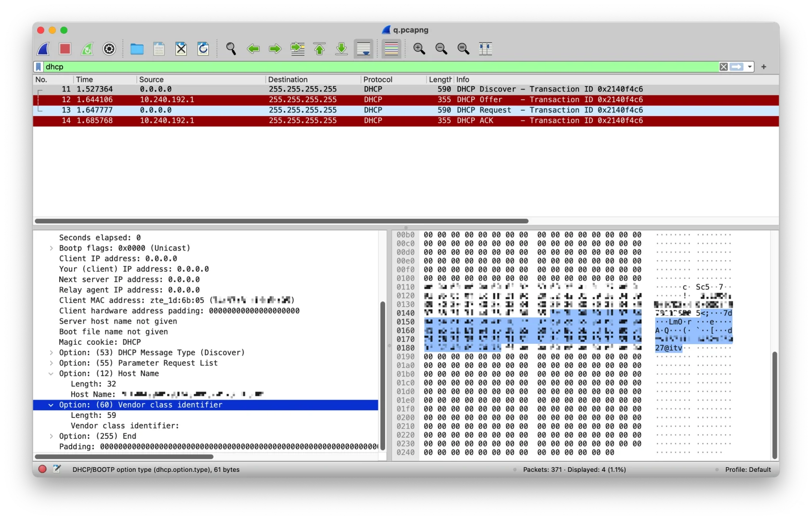Click packet bytes vertical scrollbar
This screenshot has height=520, width=812.
[x=774, y=405]
